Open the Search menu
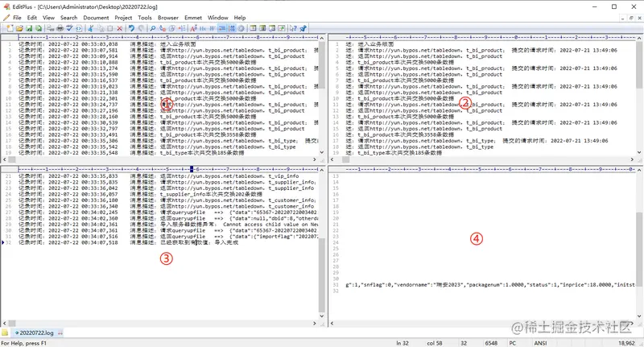644x347 pixels. click(x=68, y=18)
